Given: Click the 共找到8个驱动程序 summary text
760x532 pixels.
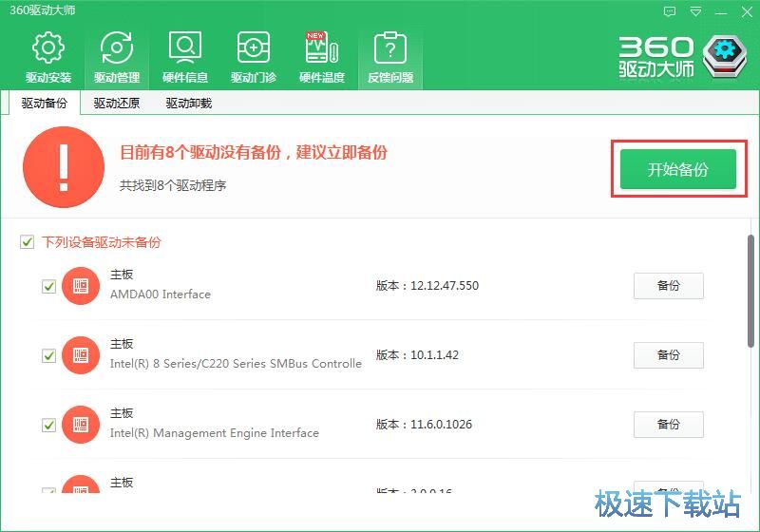Looking at the screenshot, I should pyautogui.click(x=173, y=185).
